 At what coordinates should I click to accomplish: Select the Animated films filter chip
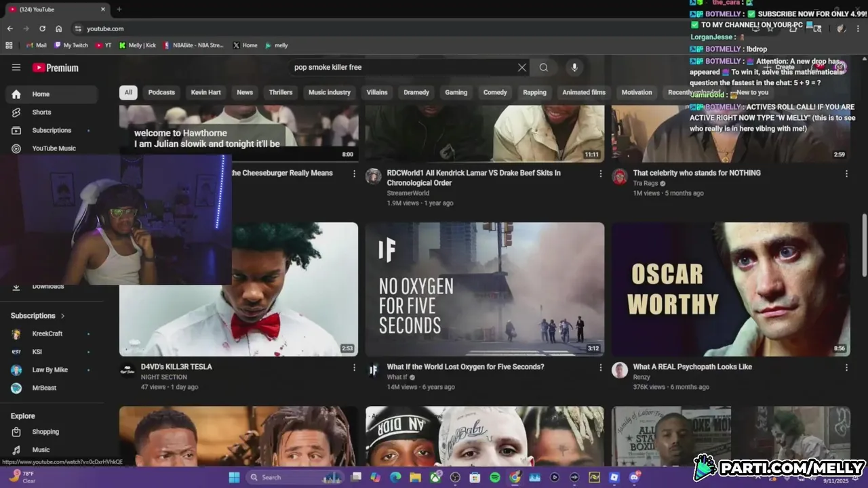[584, 92]
